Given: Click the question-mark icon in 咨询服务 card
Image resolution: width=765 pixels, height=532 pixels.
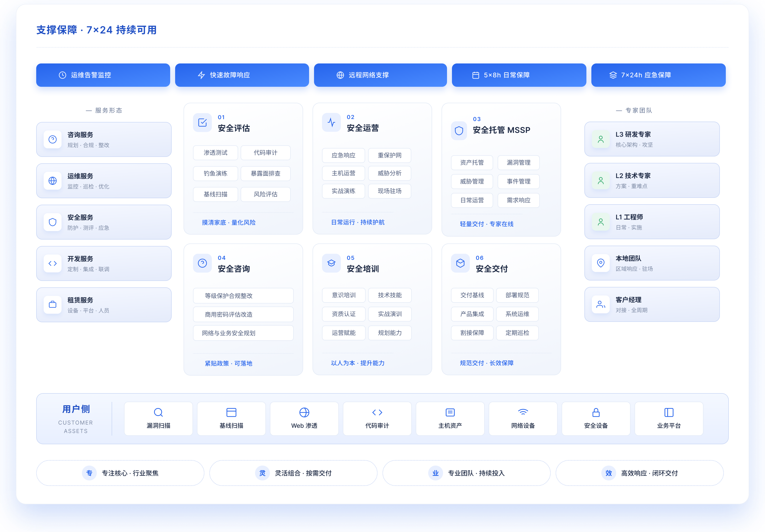Looking at the screenshot, I should (x=53, y=140).
